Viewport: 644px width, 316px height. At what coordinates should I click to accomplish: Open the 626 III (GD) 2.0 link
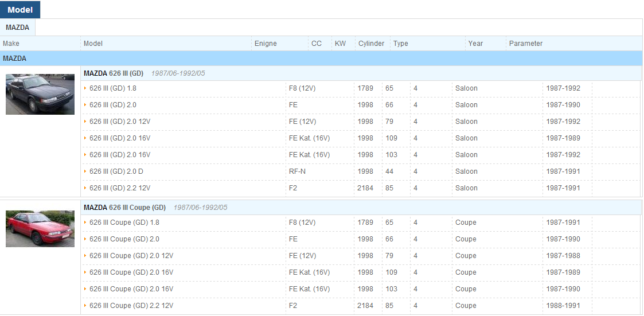[113, 105]
